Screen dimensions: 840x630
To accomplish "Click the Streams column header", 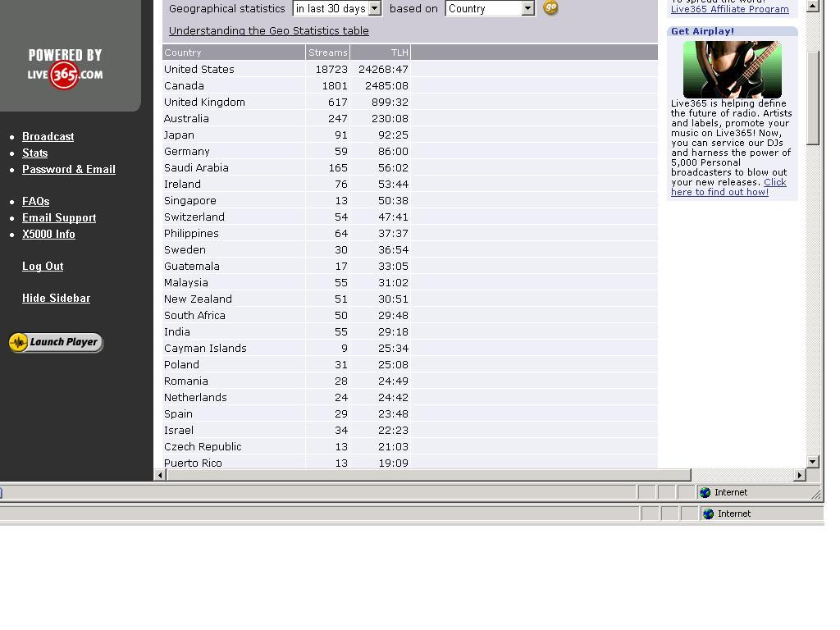I will 328,52.
